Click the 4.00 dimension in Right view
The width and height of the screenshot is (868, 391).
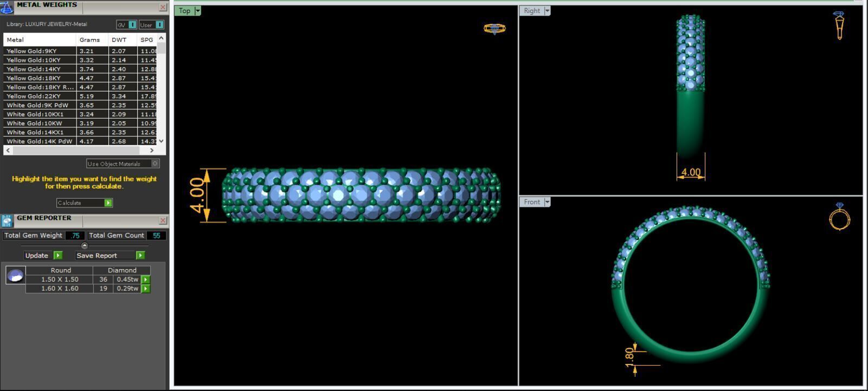point(691,172)
